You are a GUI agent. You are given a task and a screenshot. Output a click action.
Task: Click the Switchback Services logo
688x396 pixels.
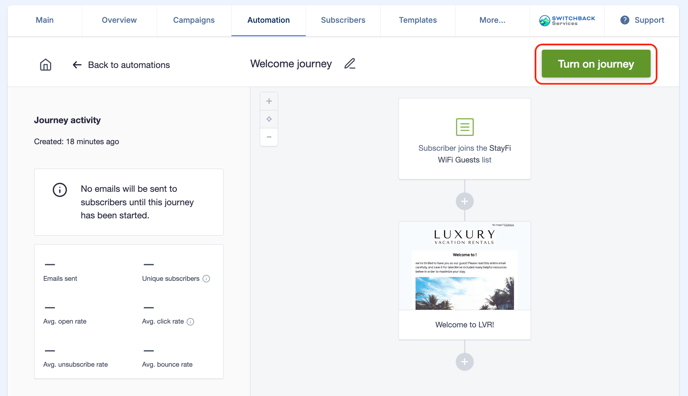[x=567, y=20]
